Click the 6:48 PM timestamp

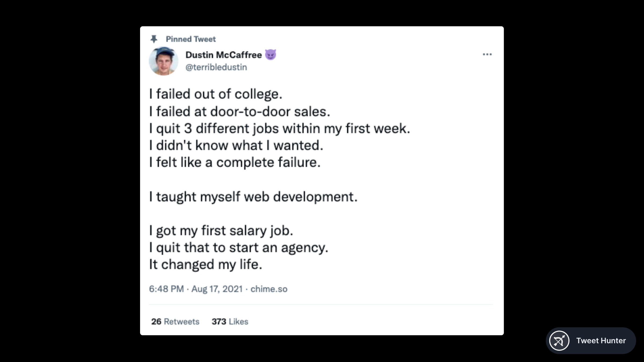pos(166,289)
